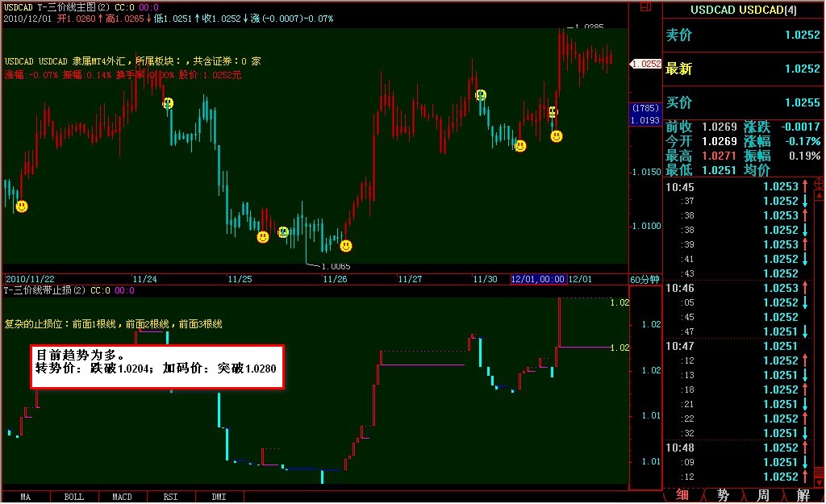
Task: Click the 买价 1.0255 row
Action: [743, 102]
